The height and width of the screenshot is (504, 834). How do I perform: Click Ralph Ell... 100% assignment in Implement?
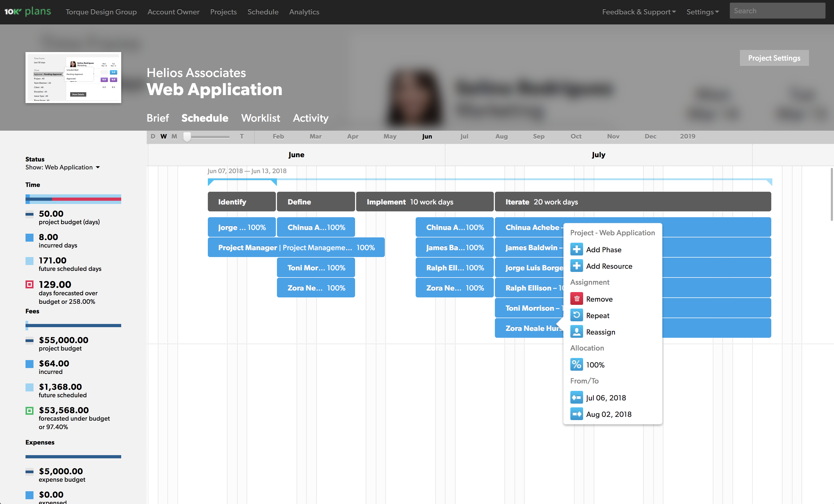[454, 268]
